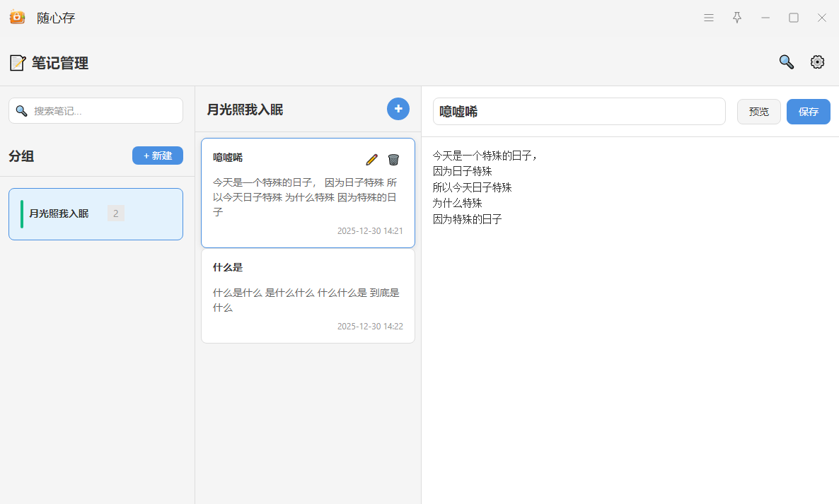Screen dimensions: 839x504
Task: Click the 预览 button
Action: tap(758, 112)
